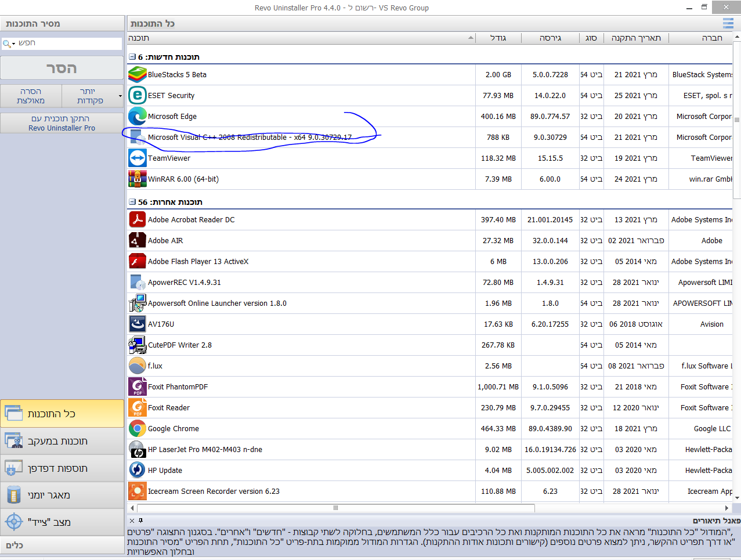This screenshot has width=741, height=560.
Task: Click the horizontal scrollbar right arrow
Action: point(726,508)
